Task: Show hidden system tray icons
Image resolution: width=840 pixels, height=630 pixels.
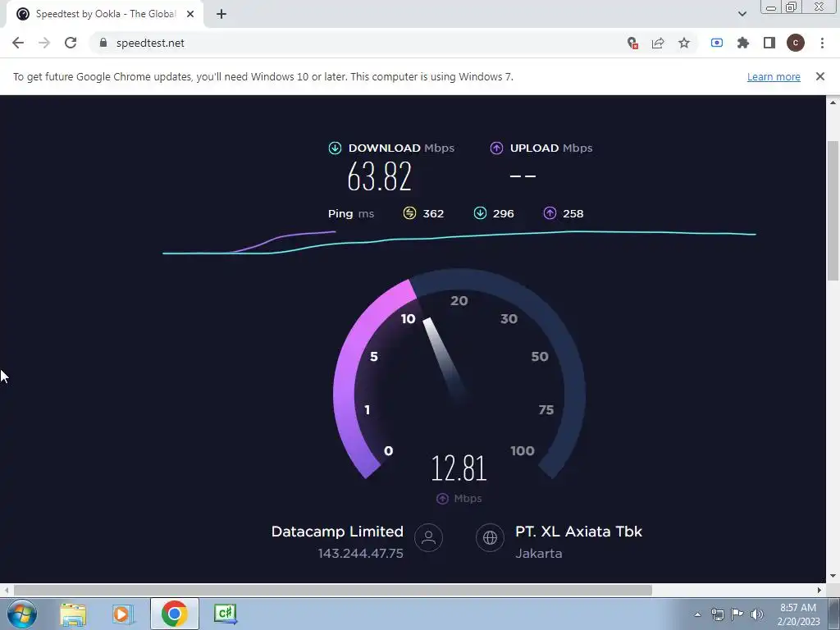Action: (697, 614)
